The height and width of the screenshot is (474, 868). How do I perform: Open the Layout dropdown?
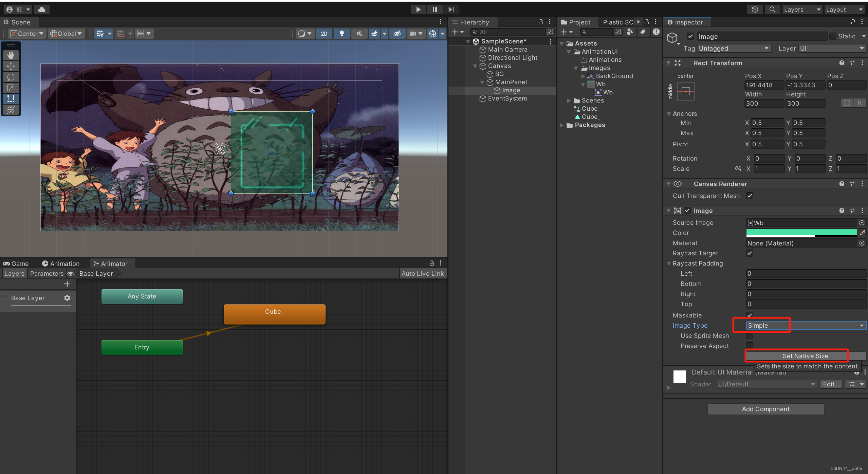[x=844, y=10]
